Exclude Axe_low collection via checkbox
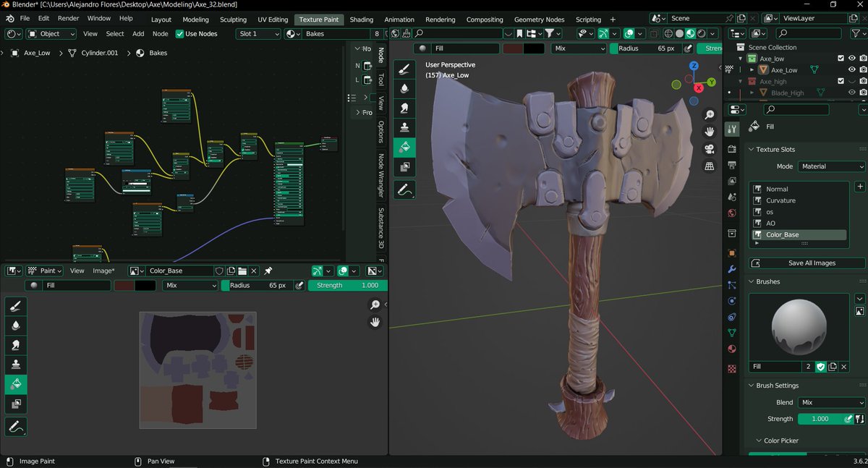 [841, 59]
